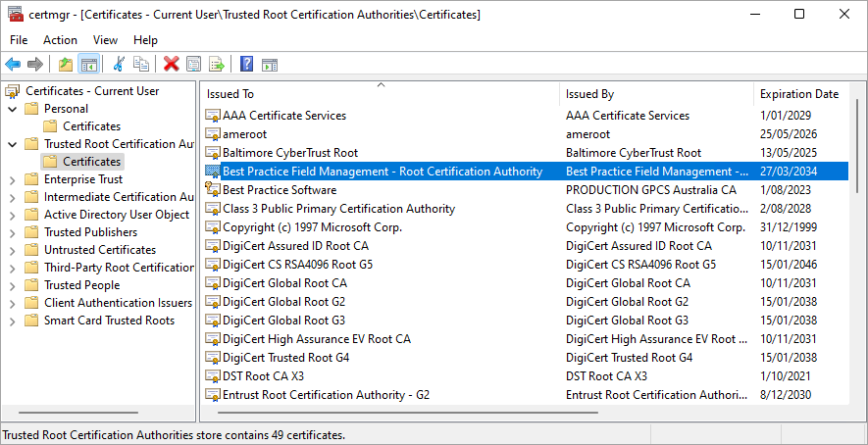This screenshot has height=445, width=868.
Task: Click the Up one level folder icon
Action: (x=66, y=65)
